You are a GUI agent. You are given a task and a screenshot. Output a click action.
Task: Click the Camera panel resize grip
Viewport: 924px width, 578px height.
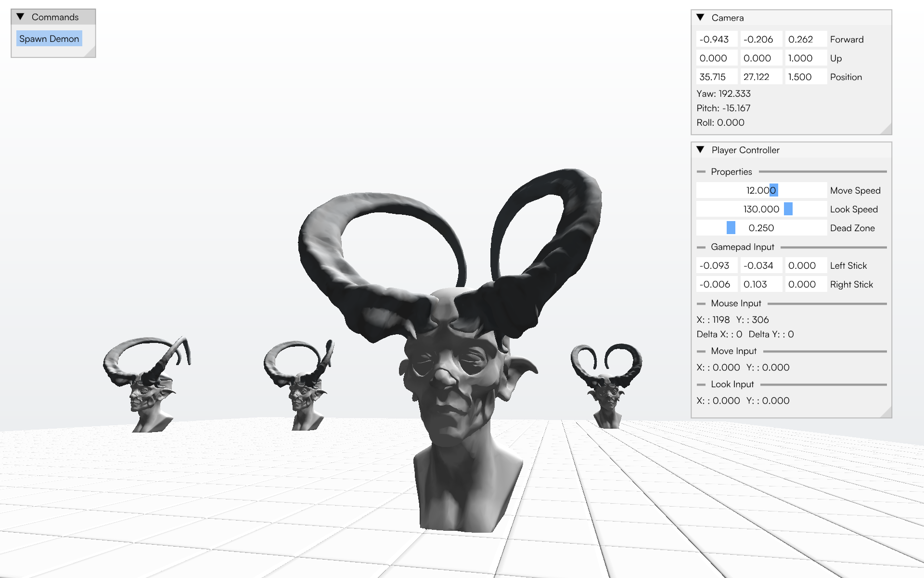[x=886, y=130]
